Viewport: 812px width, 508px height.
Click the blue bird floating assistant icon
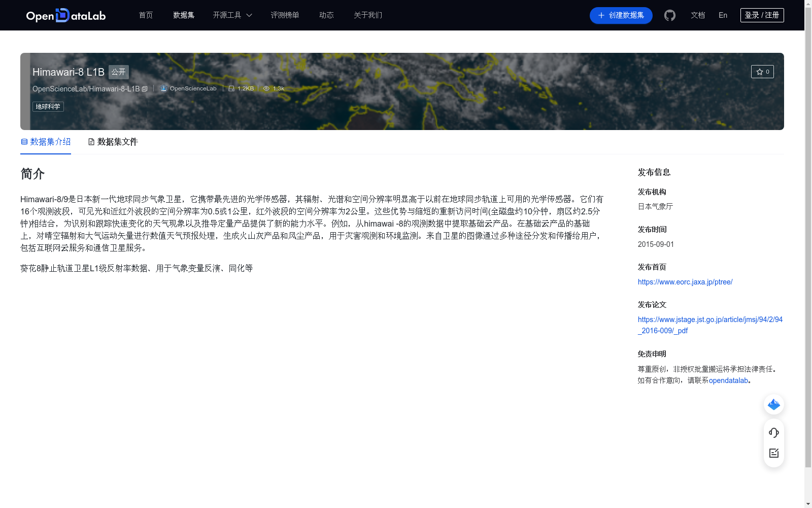coord(774,404)
